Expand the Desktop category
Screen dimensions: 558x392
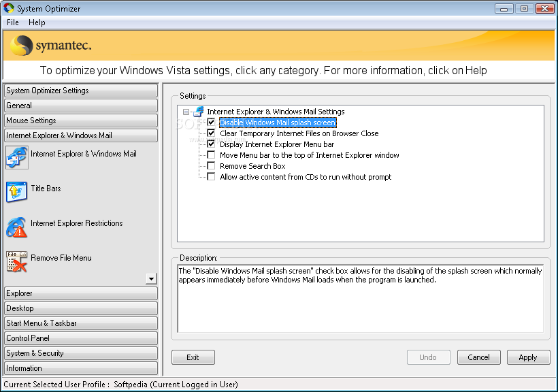[81, 308]
